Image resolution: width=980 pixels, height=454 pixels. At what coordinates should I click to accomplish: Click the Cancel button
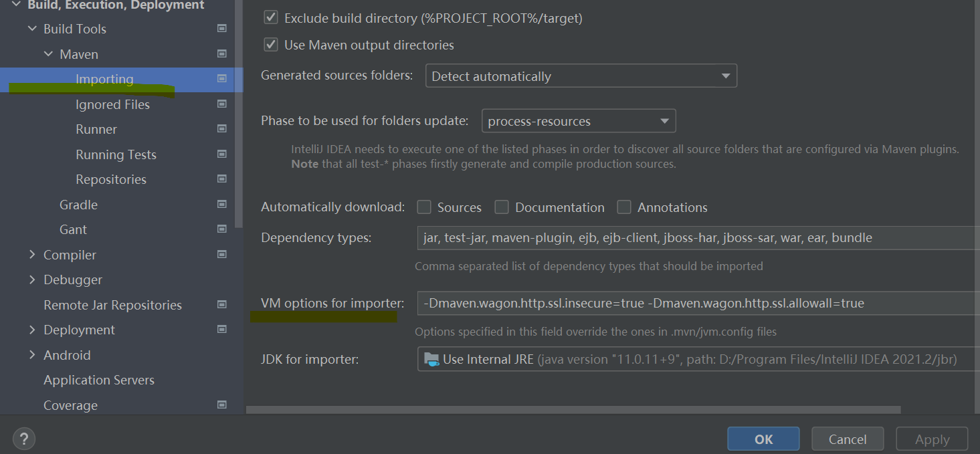(848, 439)
